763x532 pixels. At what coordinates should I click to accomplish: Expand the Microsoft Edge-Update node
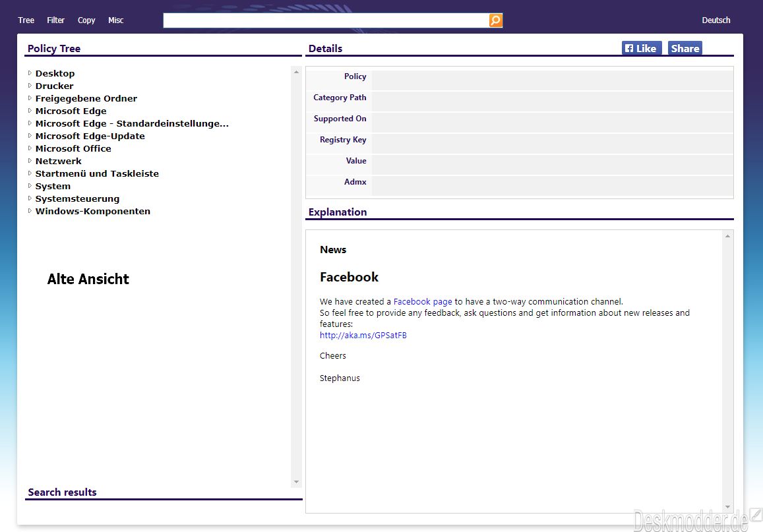[x=30, y=136]
